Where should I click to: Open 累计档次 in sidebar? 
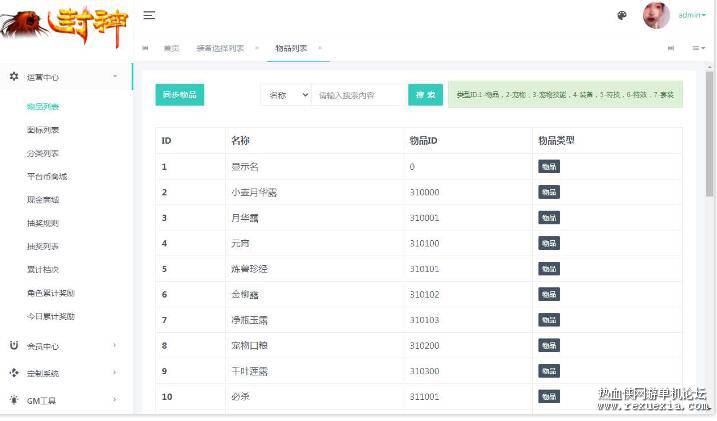[43, 270]
